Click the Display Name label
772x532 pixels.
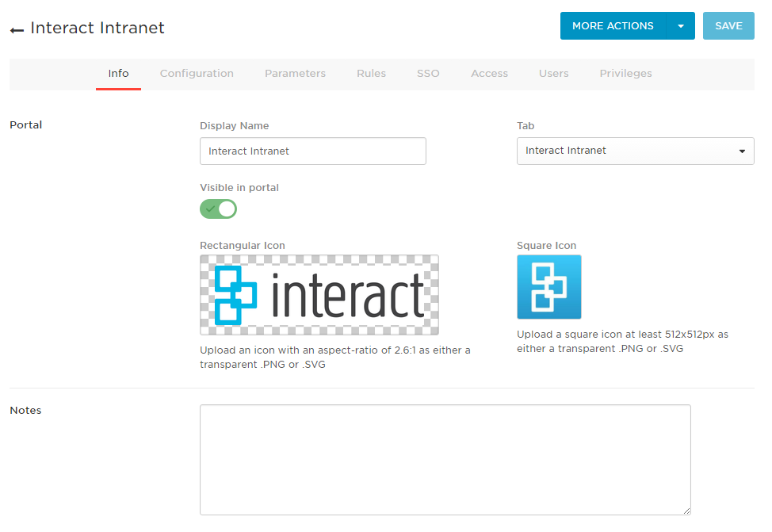pos(235,125)
